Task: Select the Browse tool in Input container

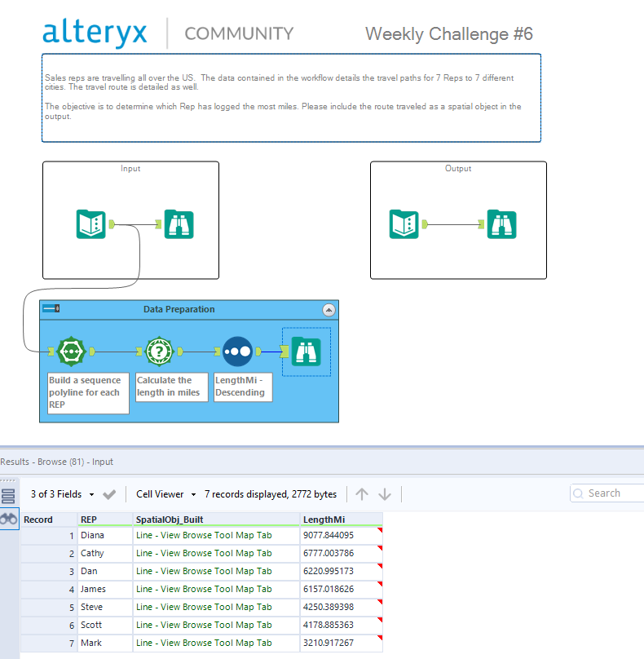Action: coord(179,224)
